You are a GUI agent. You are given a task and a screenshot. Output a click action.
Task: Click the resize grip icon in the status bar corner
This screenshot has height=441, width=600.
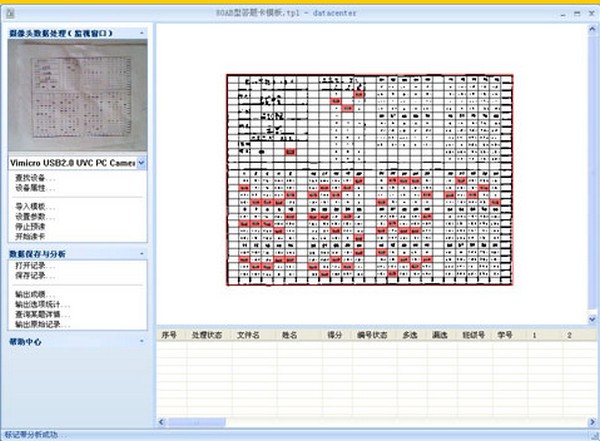(594, 435)
